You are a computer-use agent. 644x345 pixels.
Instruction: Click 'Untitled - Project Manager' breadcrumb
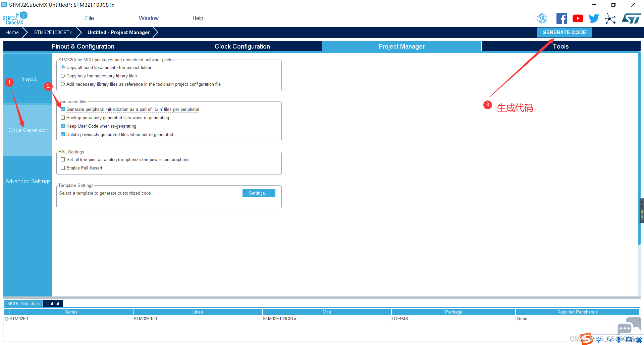coord(119,32)
